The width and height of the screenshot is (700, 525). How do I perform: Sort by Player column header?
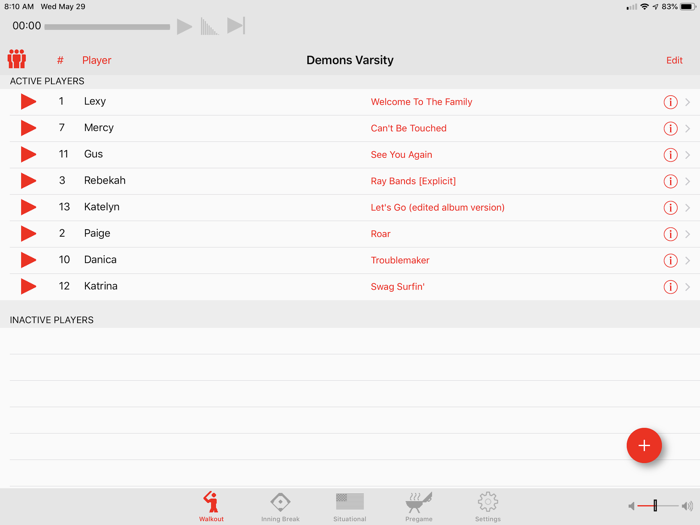pos(96,60)
